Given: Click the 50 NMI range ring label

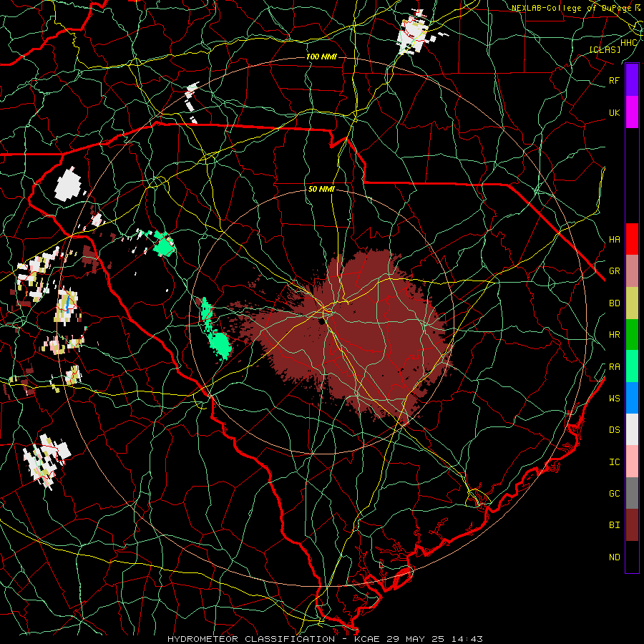Looking at the screenshot, I should (321, 189).
